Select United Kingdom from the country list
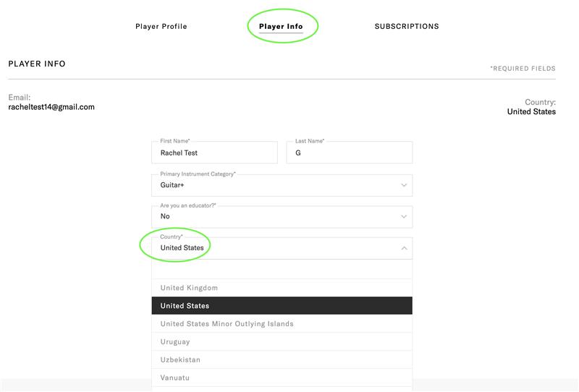579x392 pixels. point(282,288)
